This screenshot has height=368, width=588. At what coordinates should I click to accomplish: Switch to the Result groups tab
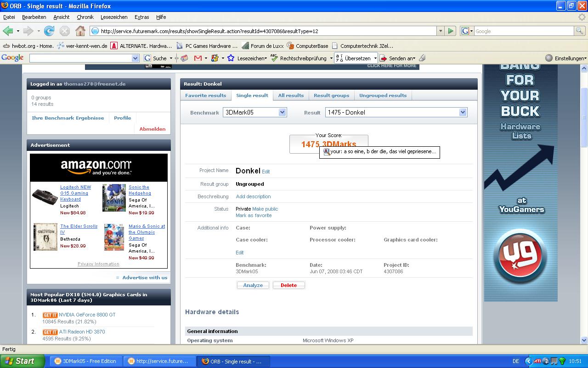tap(331, 95)
